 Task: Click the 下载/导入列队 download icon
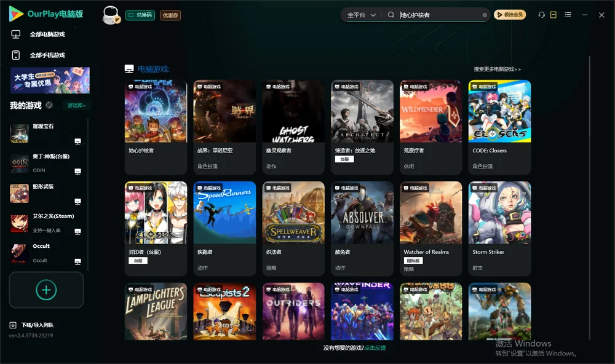[13, 325]
